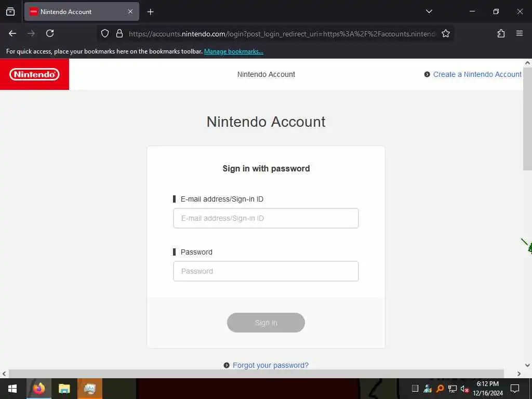This screenshot has width=532, height=399.
Task: View site security via padlock icon
Action: [119, 33]
